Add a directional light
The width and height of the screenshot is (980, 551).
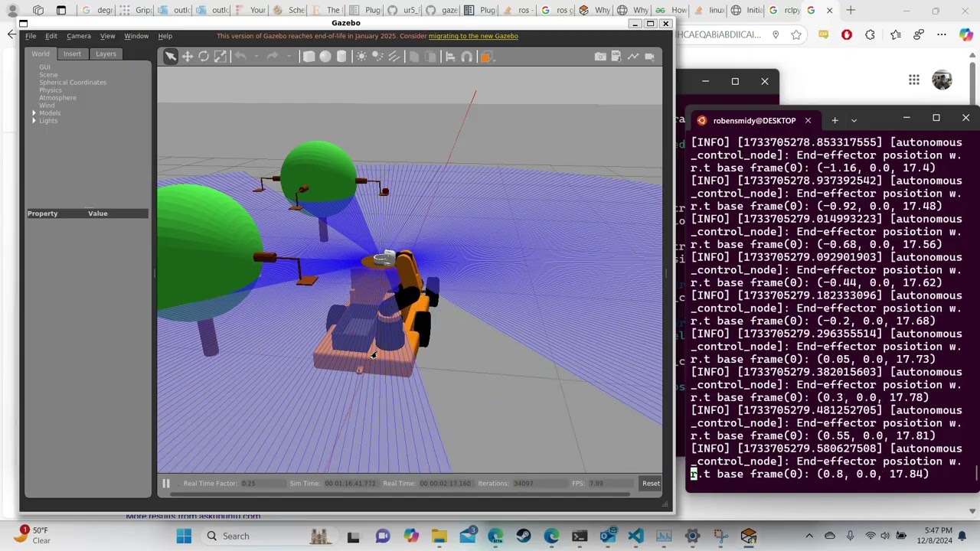click(x=394, y=57)
